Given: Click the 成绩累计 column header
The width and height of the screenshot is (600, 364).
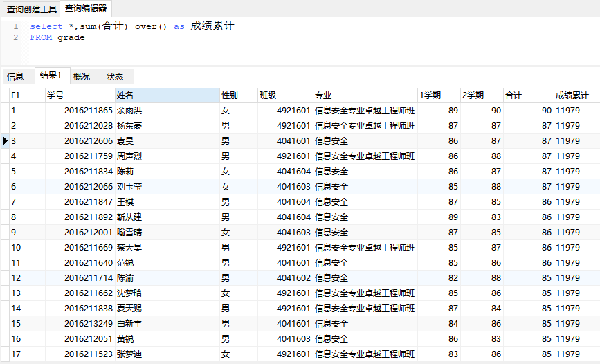Looking at the screenshot, I should click(x=576, y=95).
